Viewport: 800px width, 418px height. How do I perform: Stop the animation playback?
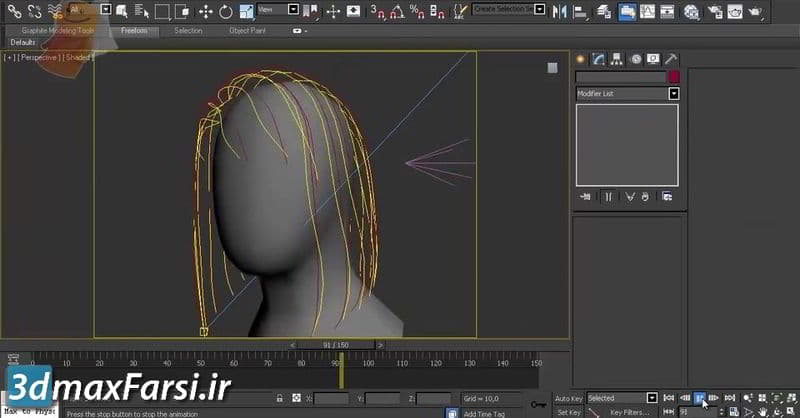(700, 398)
